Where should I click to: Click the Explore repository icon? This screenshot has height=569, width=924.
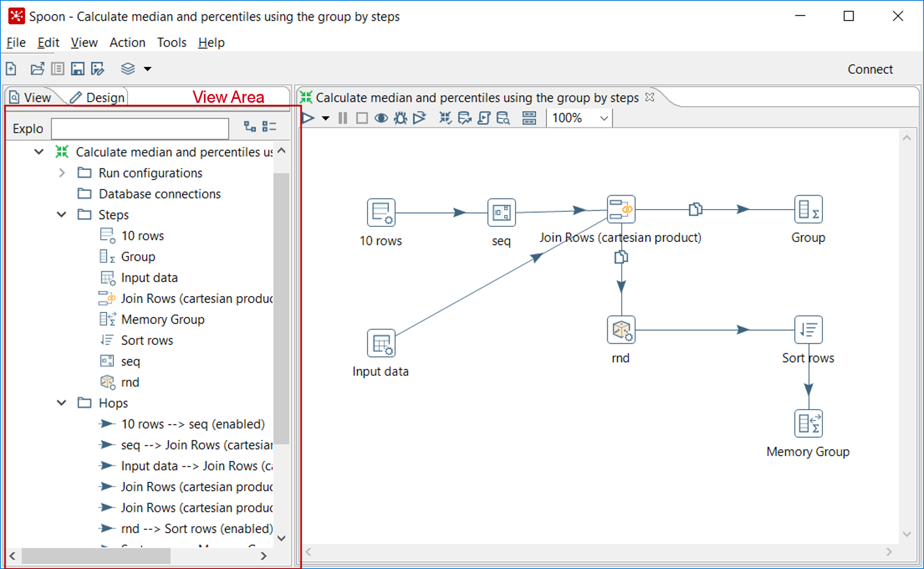(x=58, y=69)
